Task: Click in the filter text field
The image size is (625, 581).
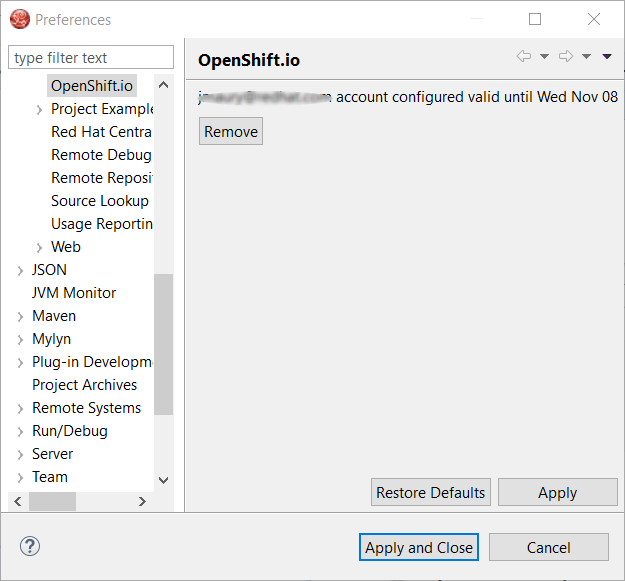Action: (x=91, y=58)
